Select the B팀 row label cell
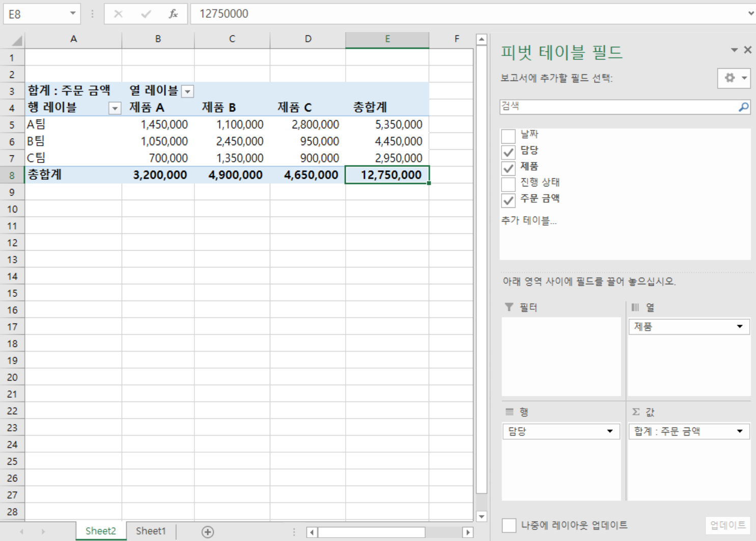The width and height of the screenshot is (756, 541). pos(73,142)
